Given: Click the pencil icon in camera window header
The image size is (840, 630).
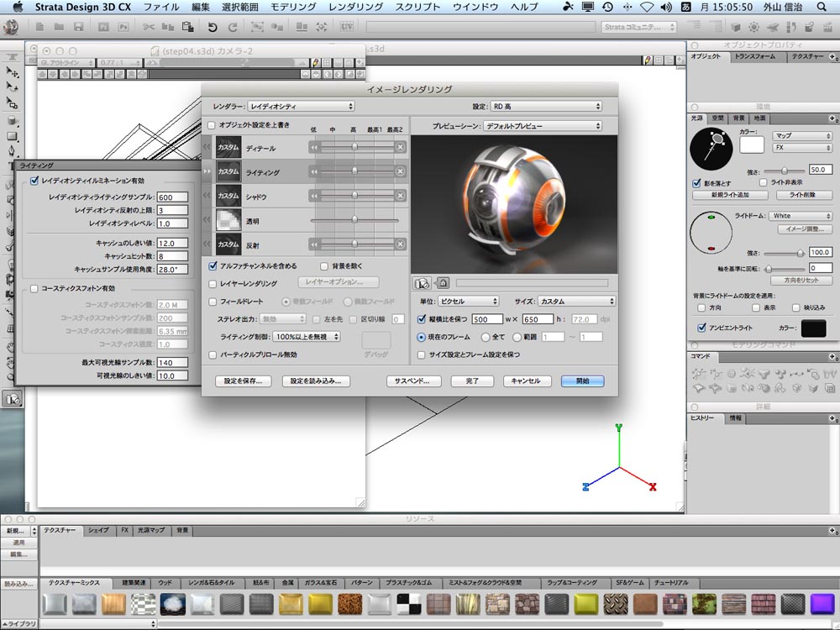Looking at the screenshot, I should pyautogui.click(x=316, y=63).
